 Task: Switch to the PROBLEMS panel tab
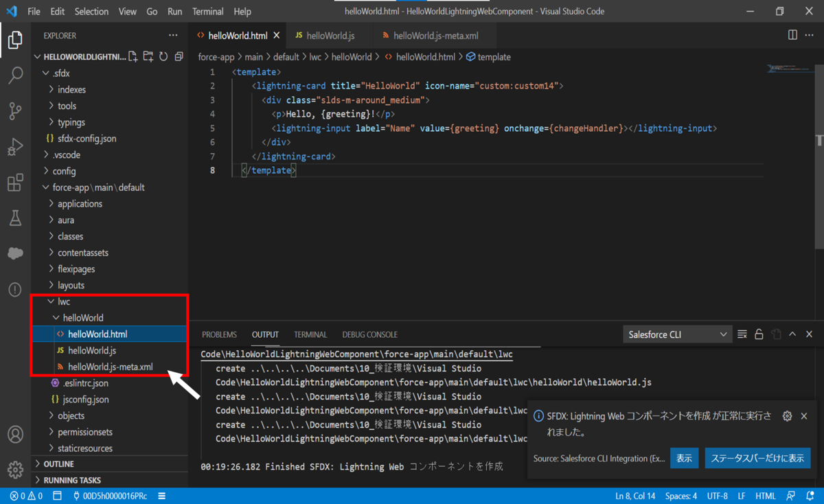[x=219, y=334]
